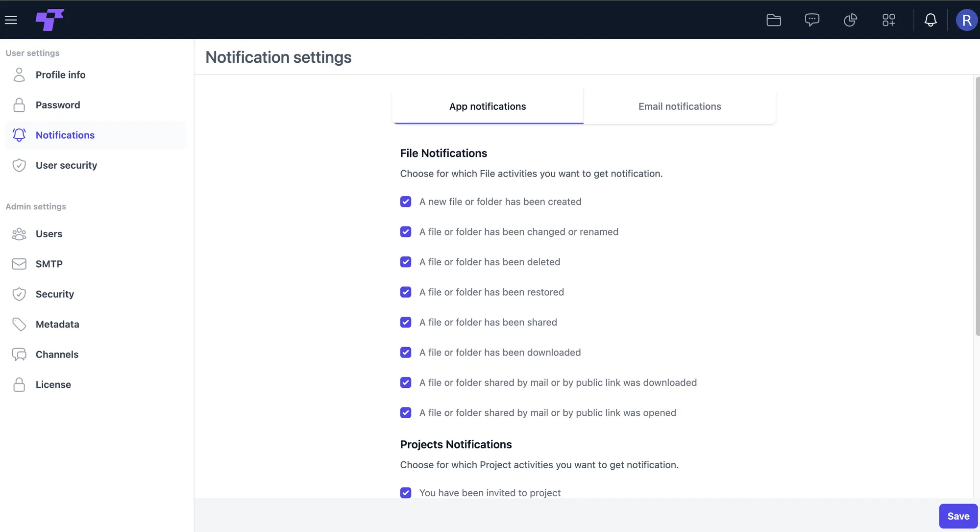980x532 pixels.
Task: Click the Projects Notifications section heading
Action: click(x=456, y=444)
